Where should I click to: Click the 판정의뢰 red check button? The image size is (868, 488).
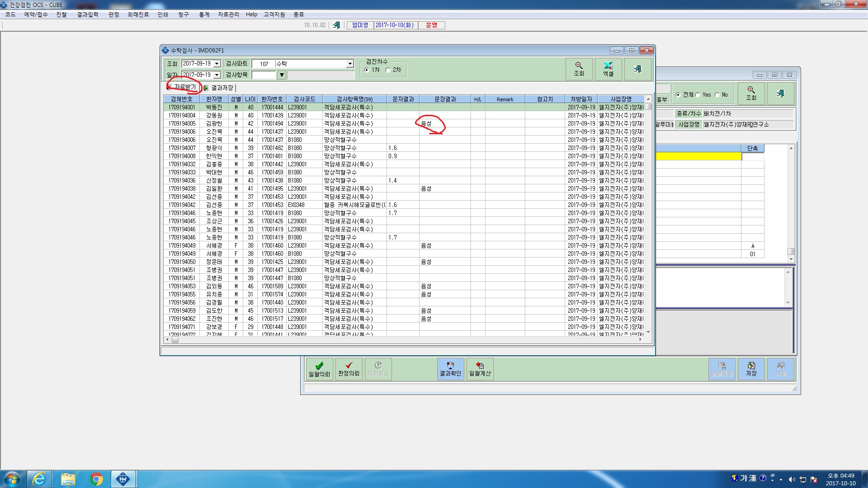[349, 369]
